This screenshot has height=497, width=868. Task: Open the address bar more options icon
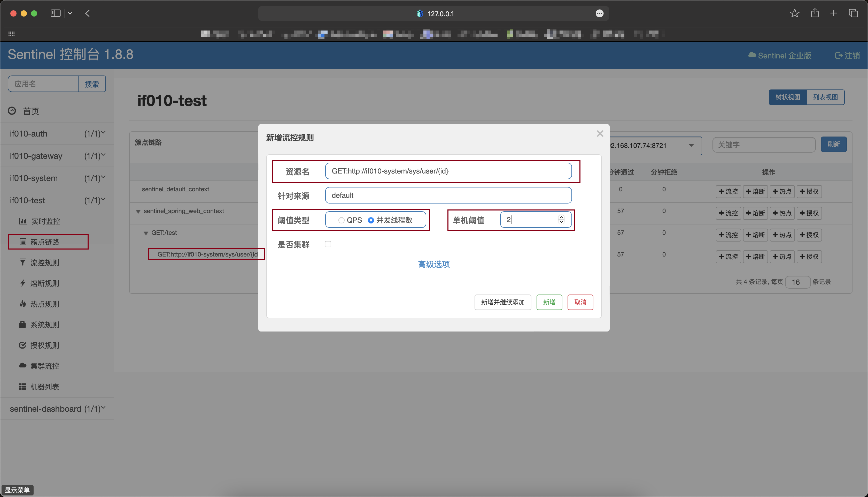pos(599,13)
